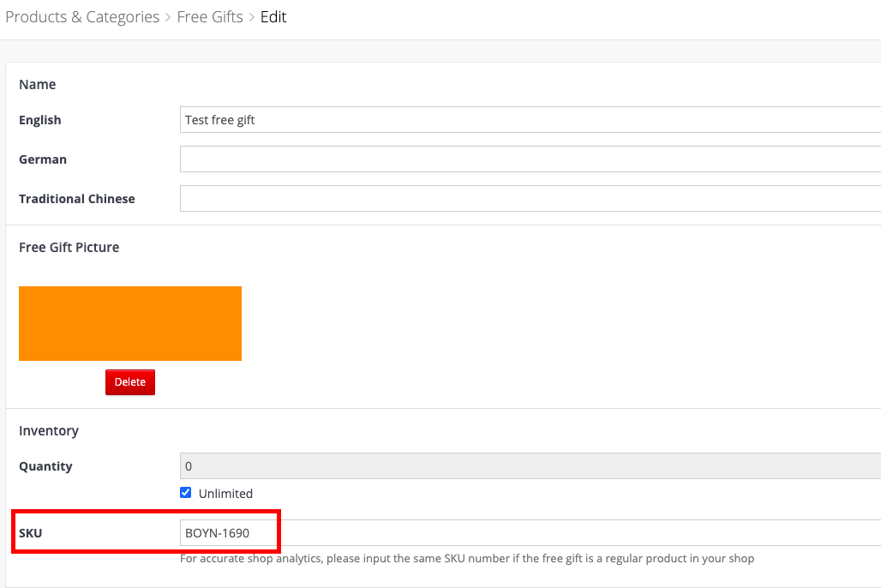Viewport: 881px width, 588px height.
Task: Go to Free Gifts breadcrumb
Action: point(210,17)
